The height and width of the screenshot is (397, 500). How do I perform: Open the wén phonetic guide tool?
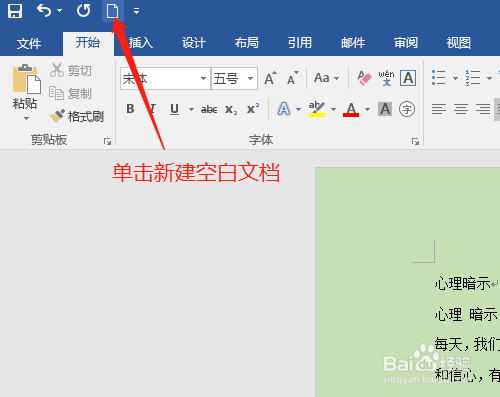[386, 78]
